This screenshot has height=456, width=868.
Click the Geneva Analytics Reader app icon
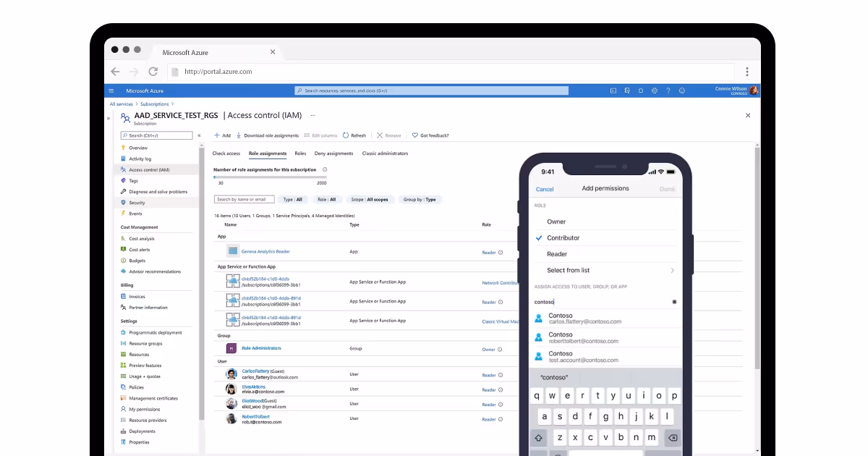233,251
